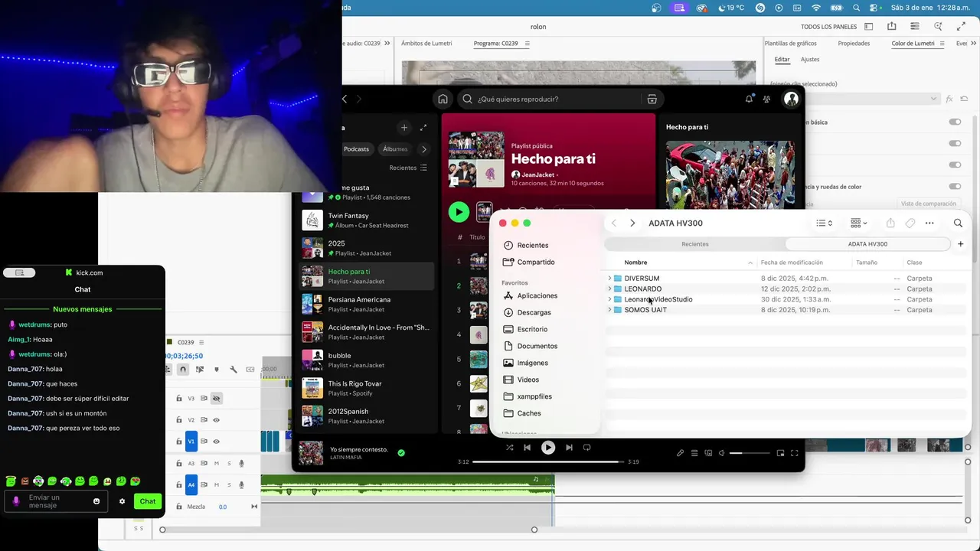Open Spotify browse icon in search bar
The image size is (980, 551).
coord(652,99)
